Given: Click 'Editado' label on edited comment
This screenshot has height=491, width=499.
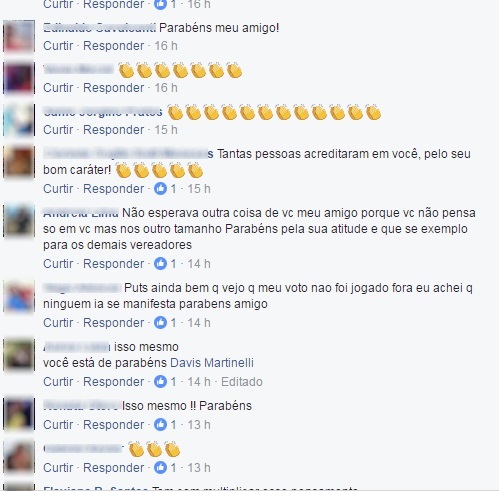Looking at the screenshot, I should tap(242, 382).
